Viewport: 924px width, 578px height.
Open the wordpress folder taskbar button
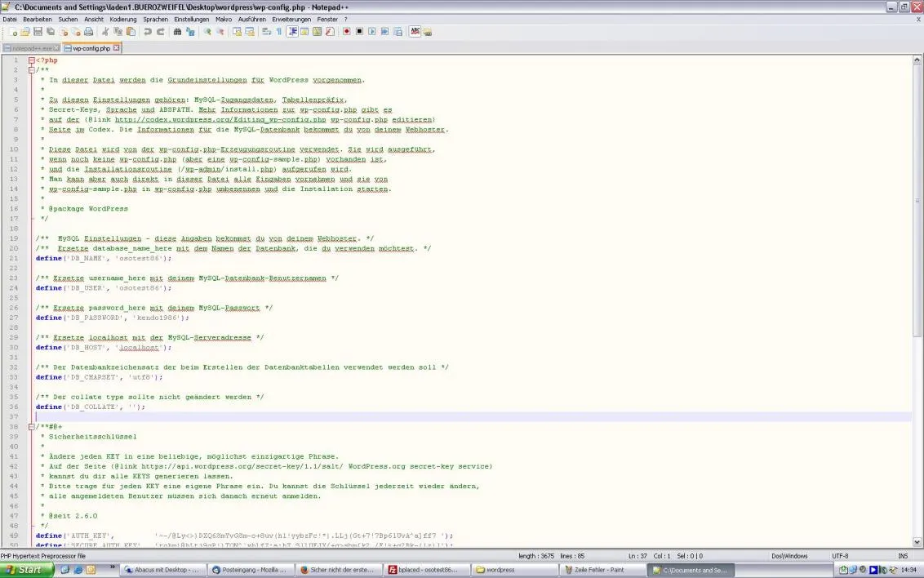coord(516,570)
